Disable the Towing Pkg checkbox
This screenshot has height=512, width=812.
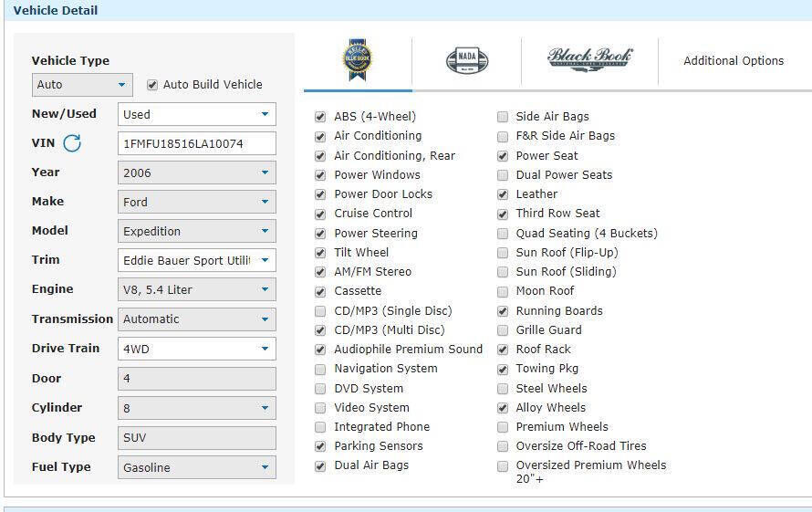[503, 370]
